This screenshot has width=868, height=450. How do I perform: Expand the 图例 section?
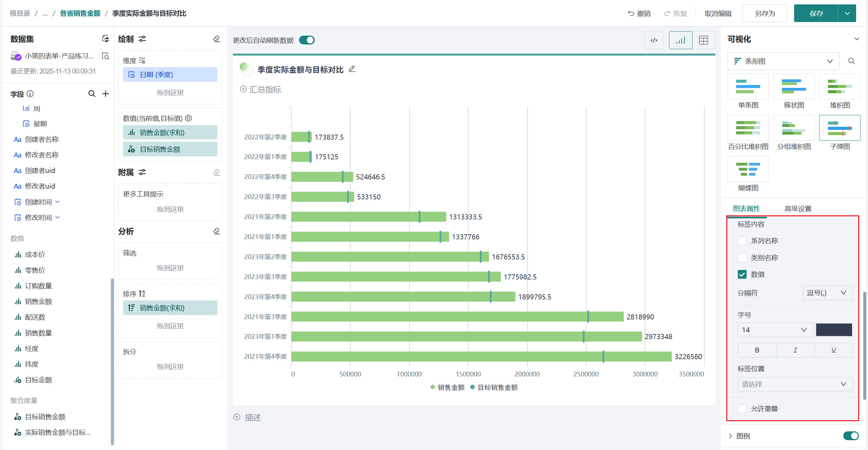point(730,436)
